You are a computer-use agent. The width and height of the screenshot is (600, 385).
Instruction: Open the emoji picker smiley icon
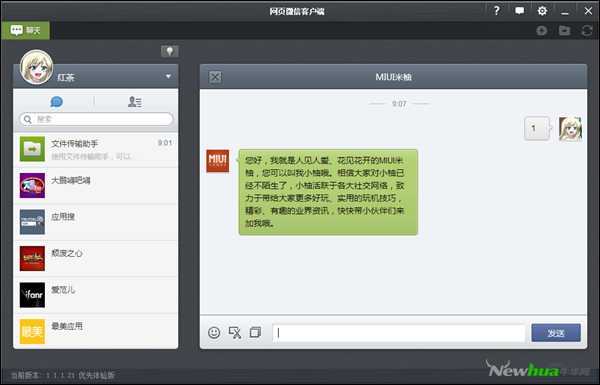tap(214, 333)
